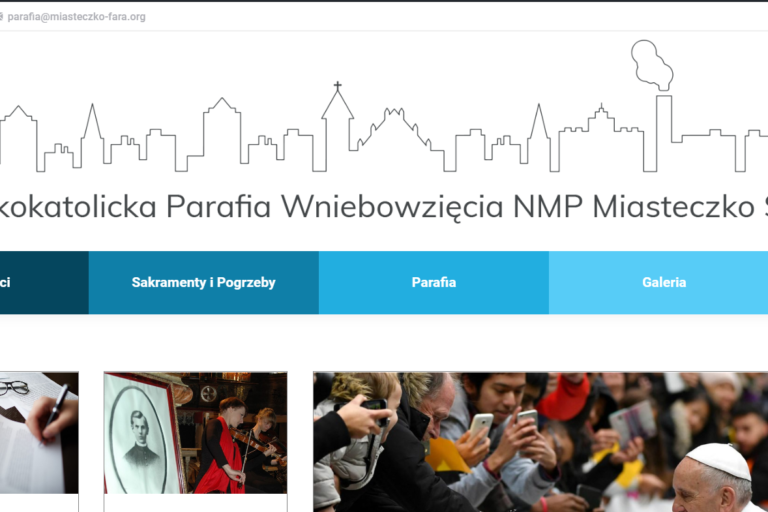Open the violinist concert photo article
768x512 pixels.
coord(195,433)
